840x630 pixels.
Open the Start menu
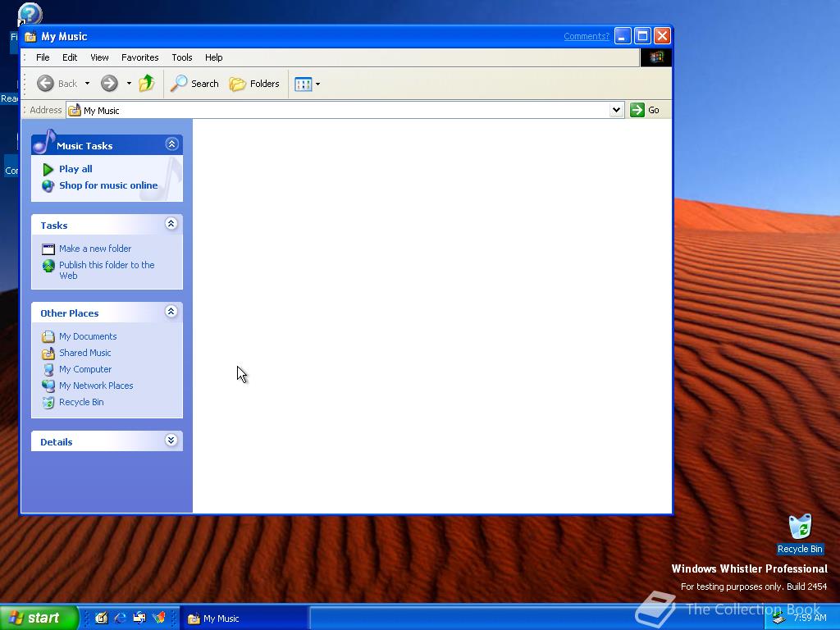tap(39, 618)
